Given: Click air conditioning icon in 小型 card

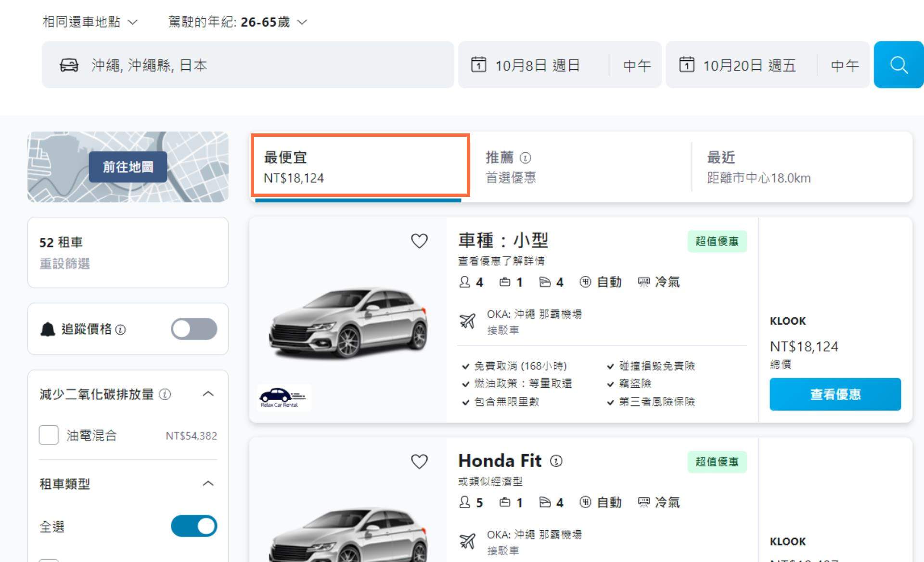Looking at the screenshot, I should click(x=643, y=282).
